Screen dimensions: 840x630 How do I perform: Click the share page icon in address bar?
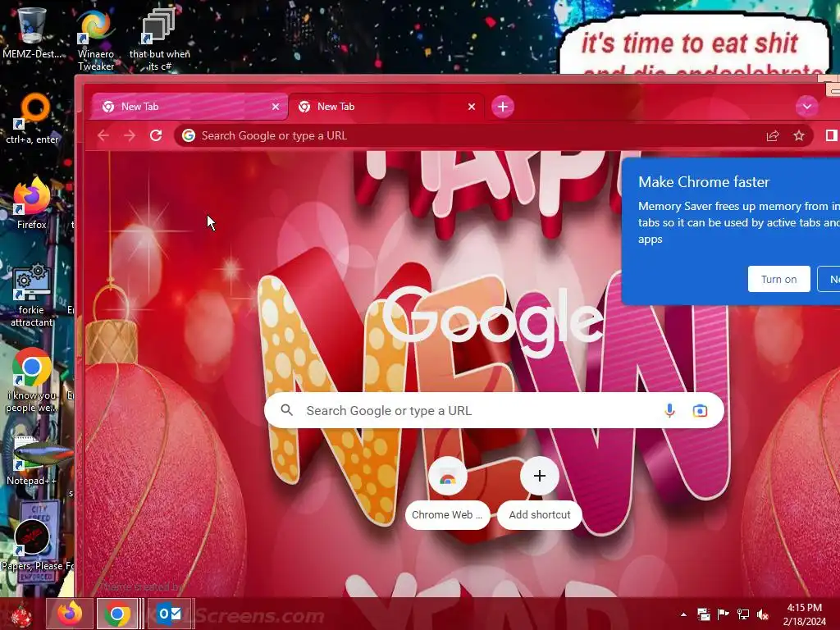point(773,135)
